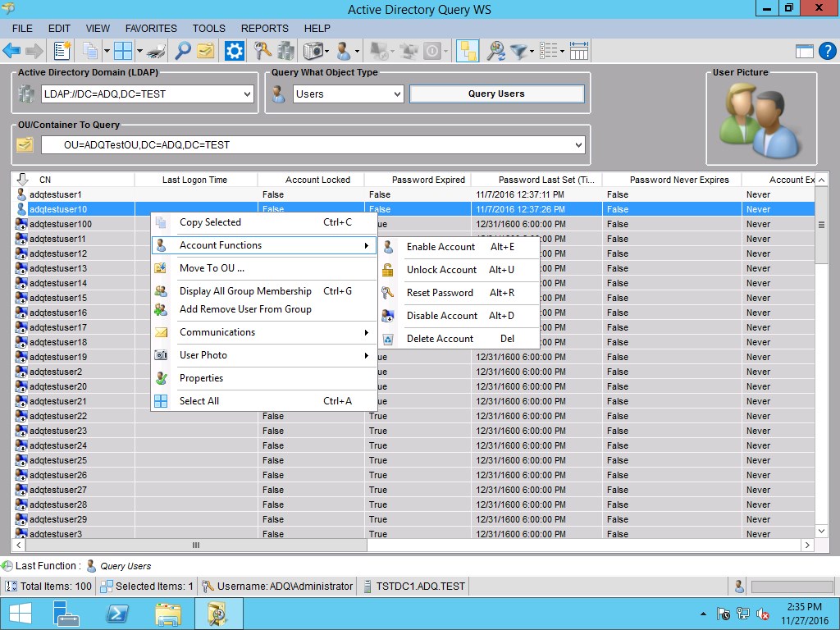The width and height of the screenshot is (840, 630).
Task: Click the vertical scrollbar down arrow
Action: [822, 532]
